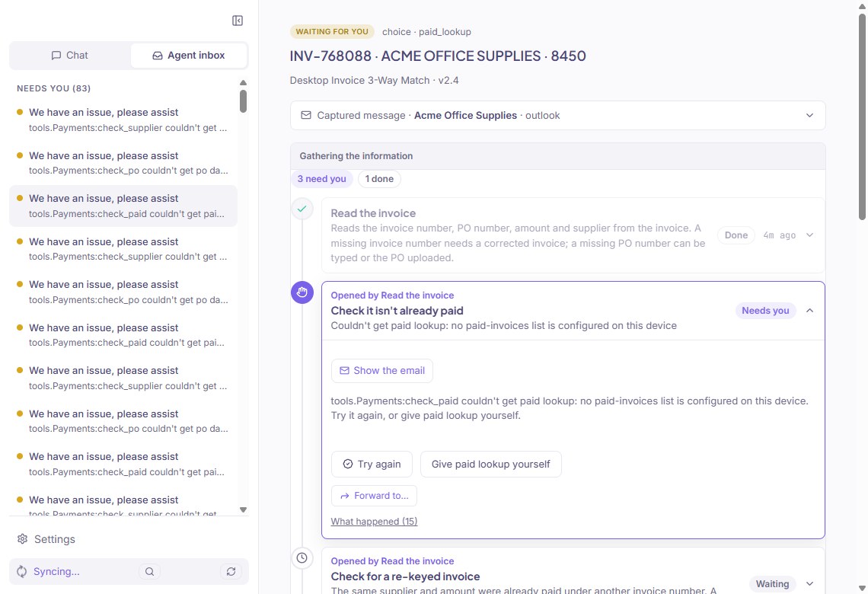Click Try again for the paid lookup
The width and height of the screenshot is (868, 594).
[x=372, y=464]
